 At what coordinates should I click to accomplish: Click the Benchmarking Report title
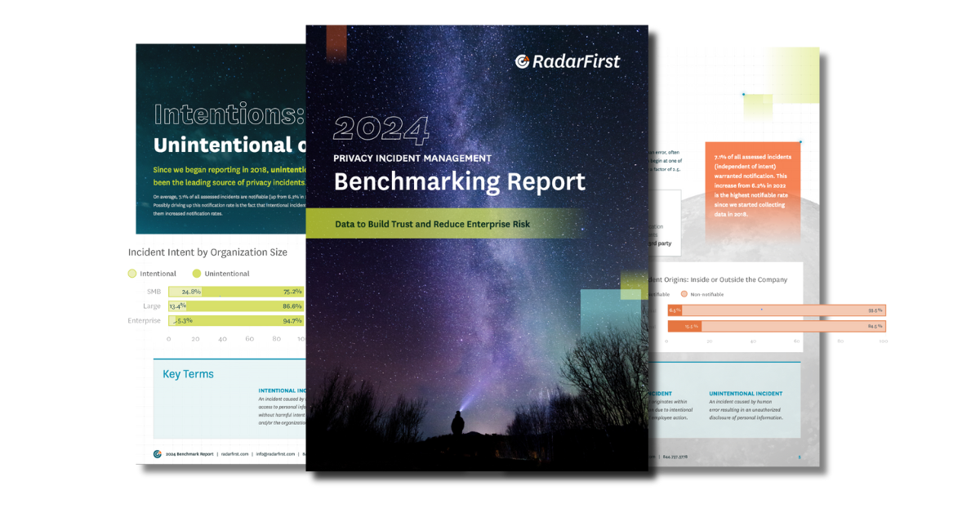point(459,181)
